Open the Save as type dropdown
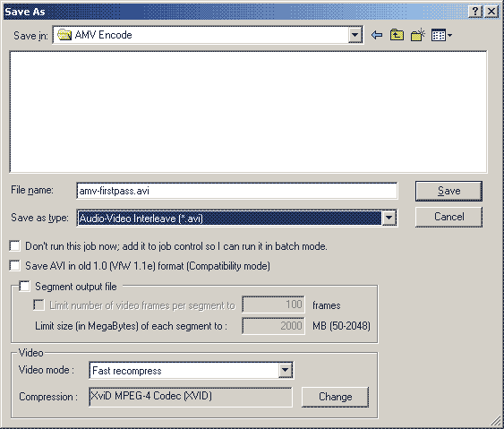The width and height of the screenshot is (504, 429). point(389,218)
